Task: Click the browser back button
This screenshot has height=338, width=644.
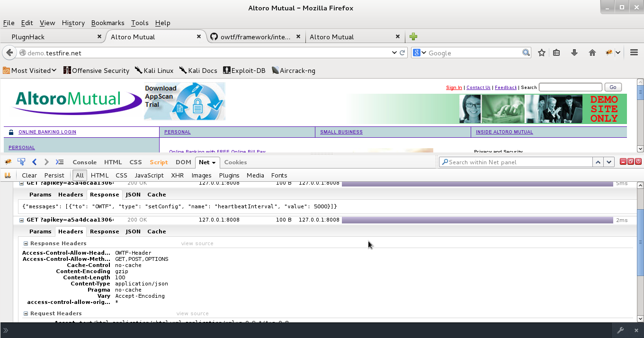Action: click(x=9, y=53)
